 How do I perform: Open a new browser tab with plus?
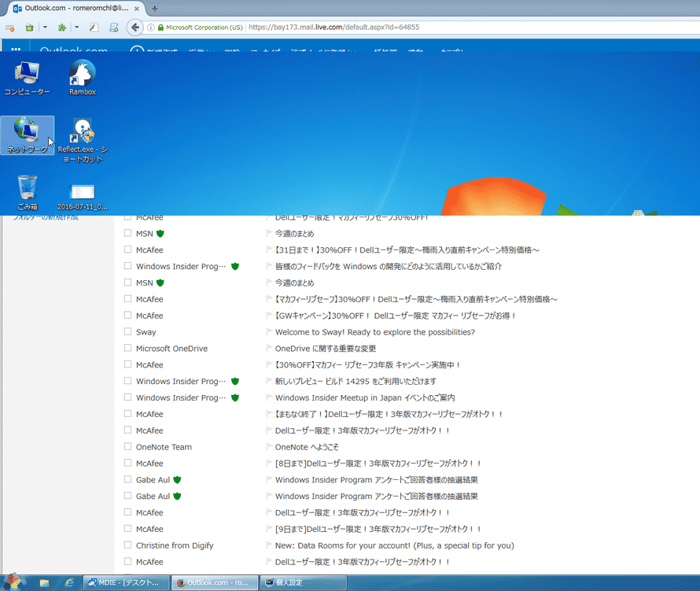154,8
